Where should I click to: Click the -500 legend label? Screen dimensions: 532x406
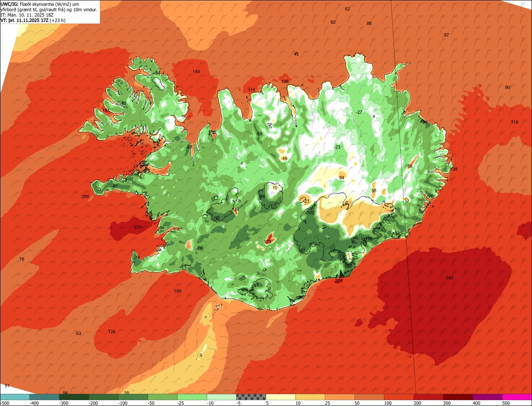pyautogui.click(x=5, y=403)
